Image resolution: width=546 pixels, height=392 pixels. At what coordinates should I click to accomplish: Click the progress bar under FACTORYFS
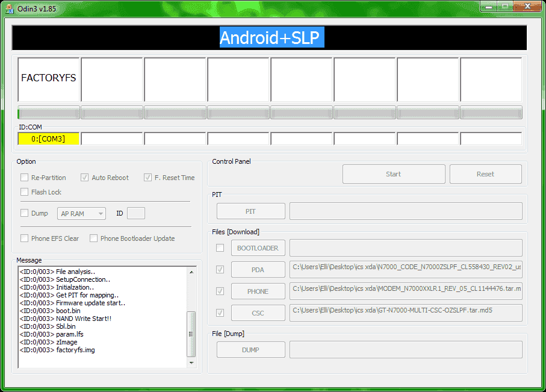[x=49, y=113]
